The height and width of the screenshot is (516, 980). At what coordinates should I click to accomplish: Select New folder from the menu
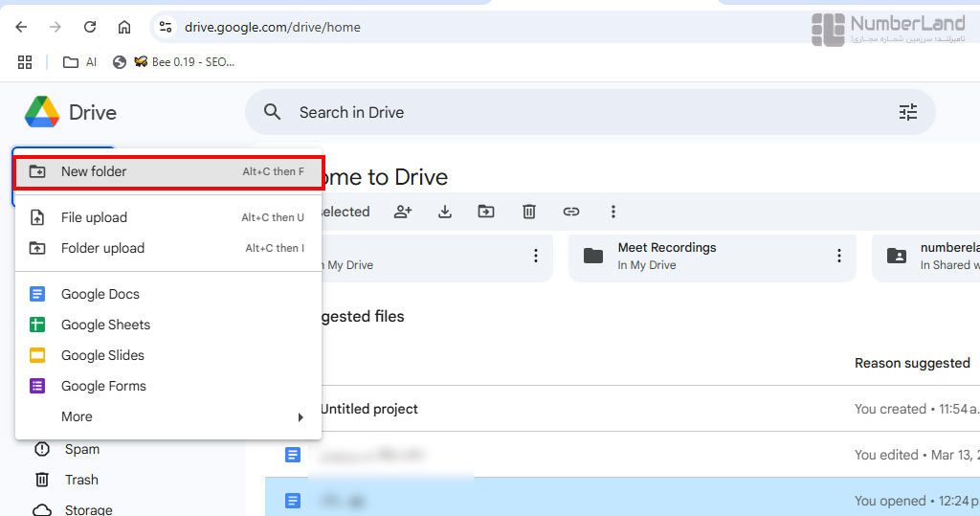(x=168, y=171)
